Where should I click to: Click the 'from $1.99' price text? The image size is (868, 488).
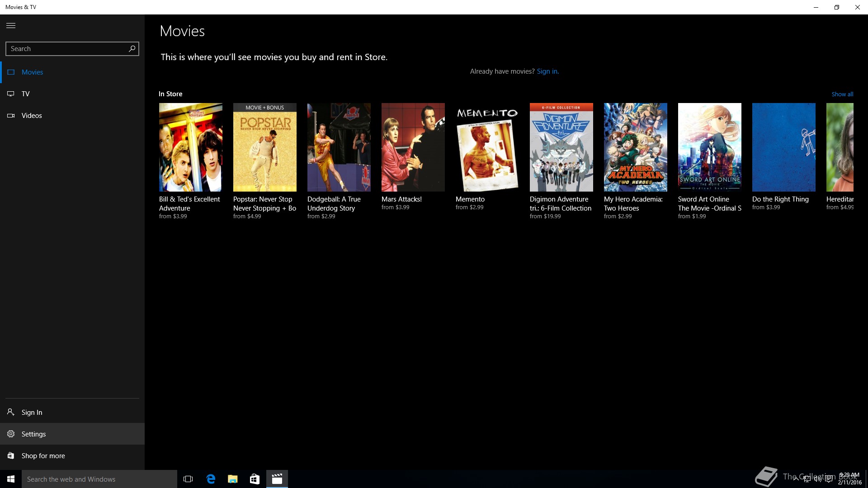[692, 216]
